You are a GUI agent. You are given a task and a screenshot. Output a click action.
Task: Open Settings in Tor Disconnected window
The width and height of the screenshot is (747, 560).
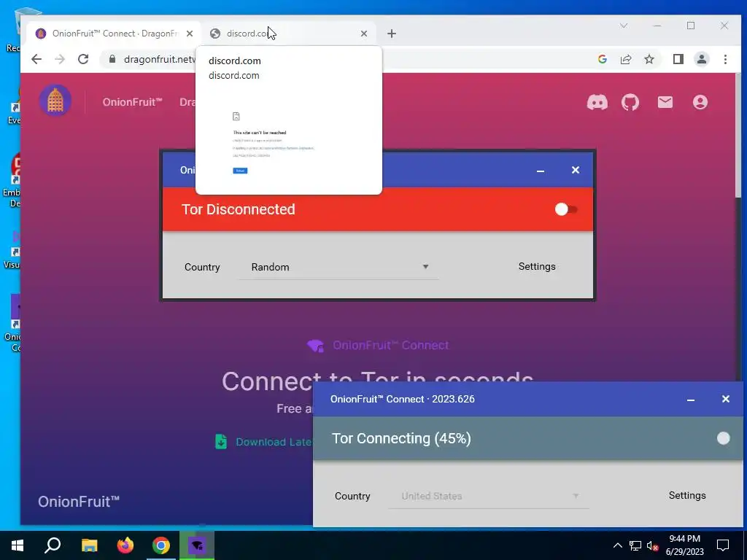pyautogui.click(x=537, y=266)
